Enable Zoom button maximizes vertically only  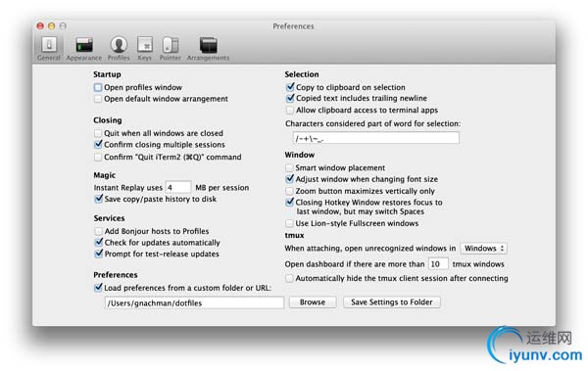[x=289, y=191]
